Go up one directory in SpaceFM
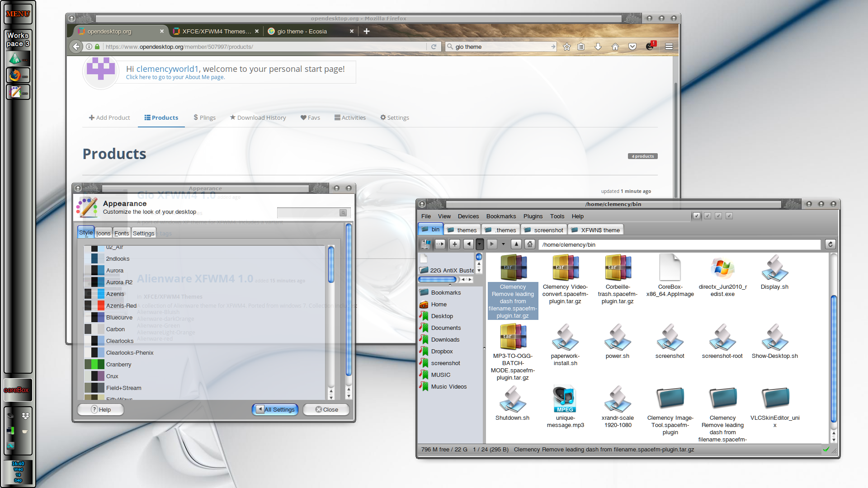Image resolution: width=868 pixels, height=488 pixels. tap(516, 244)
